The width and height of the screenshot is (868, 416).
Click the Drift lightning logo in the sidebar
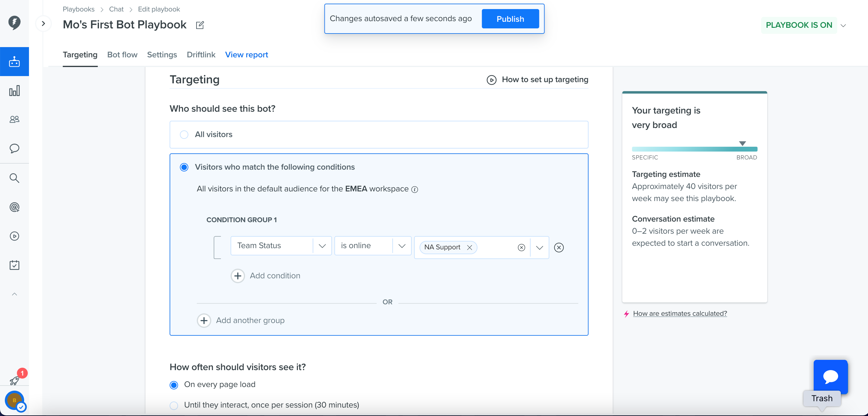tap(14, 23)
